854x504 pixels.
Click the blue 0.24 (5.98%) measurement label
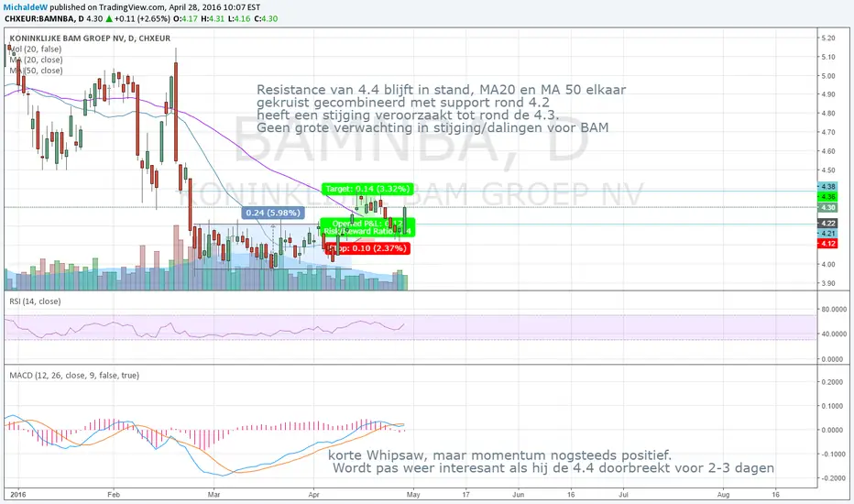point(273,213)
